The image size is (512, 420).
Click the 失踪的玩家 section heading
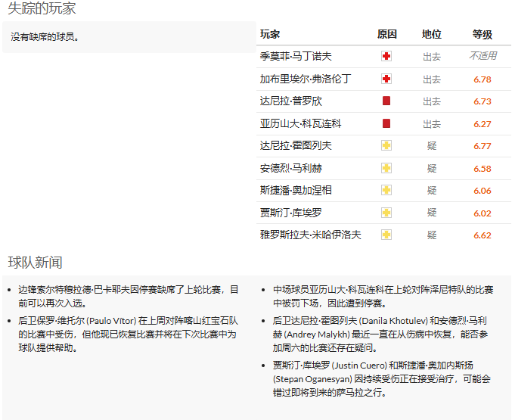[42, 9]
